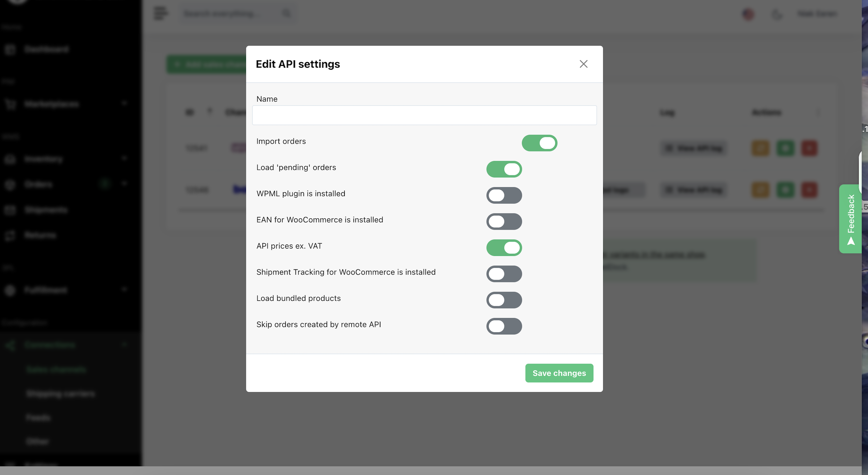This screenshot has width=868, height=475.
Task: Disable the Import orders toggle
Action: click(539, 143)
